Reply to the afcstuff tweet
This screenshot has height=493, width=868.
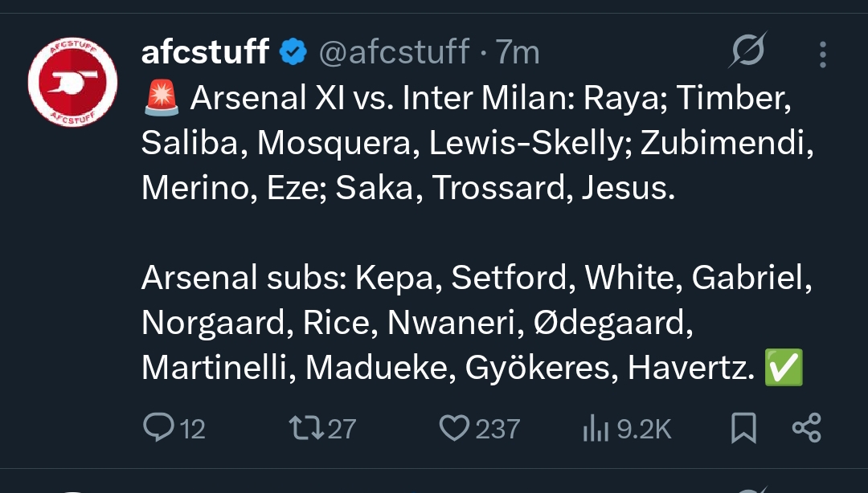tap(154, 428)
